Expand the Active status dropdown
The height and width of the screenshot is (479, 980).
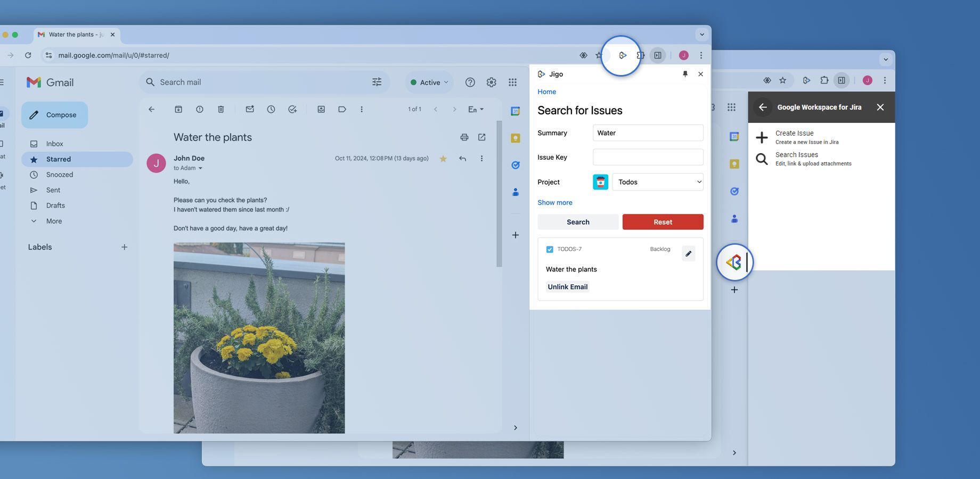tap(429, 82)
